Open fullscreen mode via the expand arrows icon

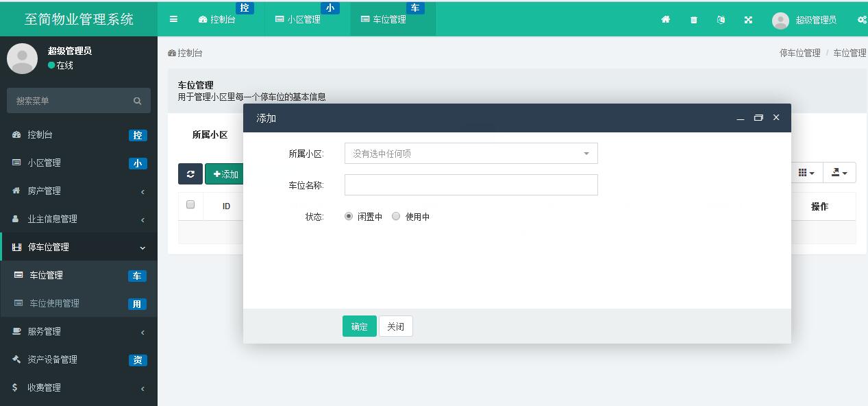[747, 20]
